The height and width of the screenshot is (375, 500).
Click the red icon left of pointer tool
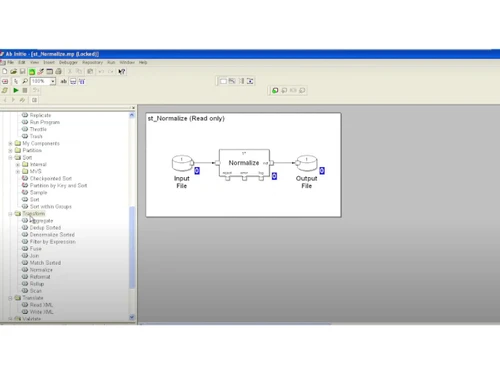pos(5,81)
